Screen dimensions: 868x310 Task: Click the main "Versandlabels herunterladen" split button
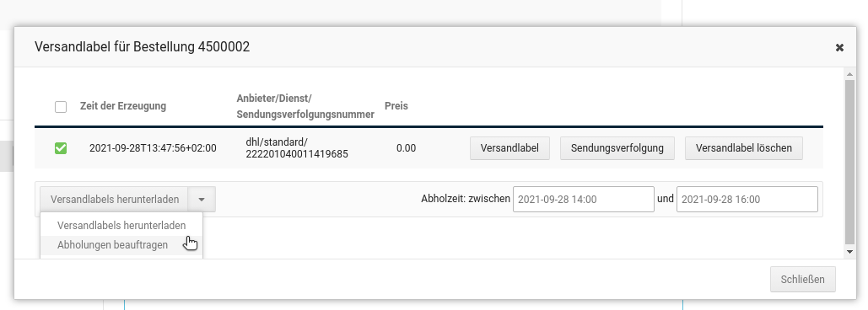coord(114,199)
